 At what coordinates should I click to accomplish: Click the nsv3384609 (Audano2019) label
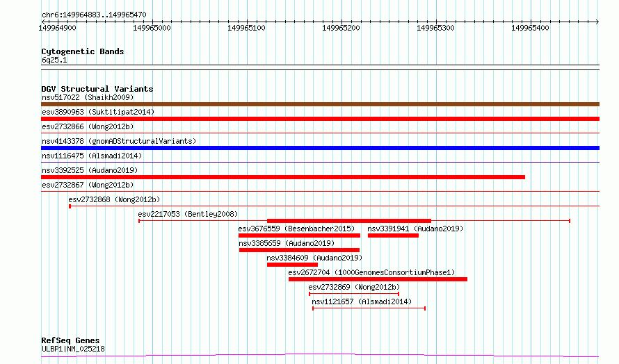(x=314, y=258)
